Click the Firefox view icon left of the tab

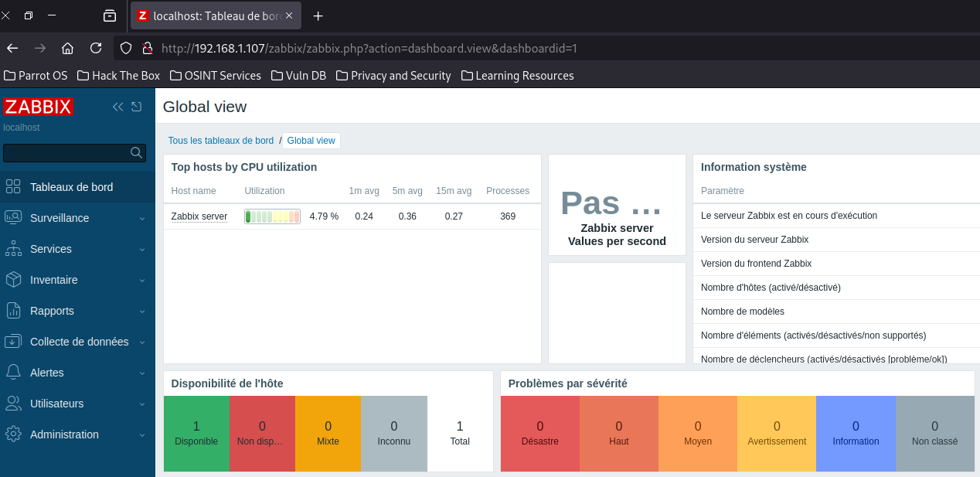[110, 15]
